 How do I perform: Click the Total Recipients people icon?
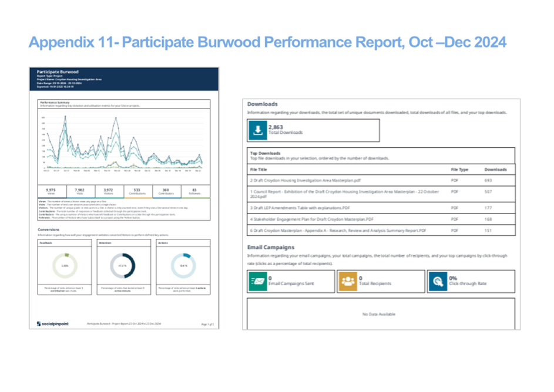[x=348, y=281]
